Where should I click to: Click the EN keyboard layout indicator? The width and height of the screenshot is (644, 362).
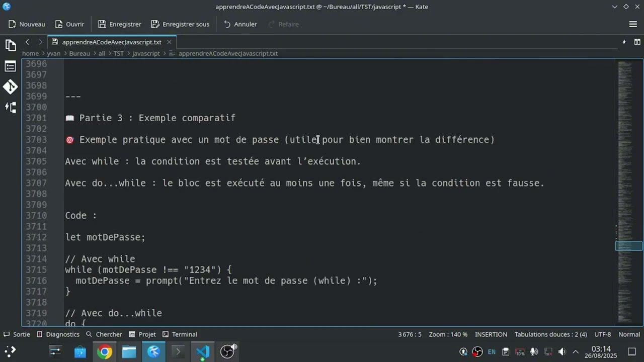coord(492,352)
